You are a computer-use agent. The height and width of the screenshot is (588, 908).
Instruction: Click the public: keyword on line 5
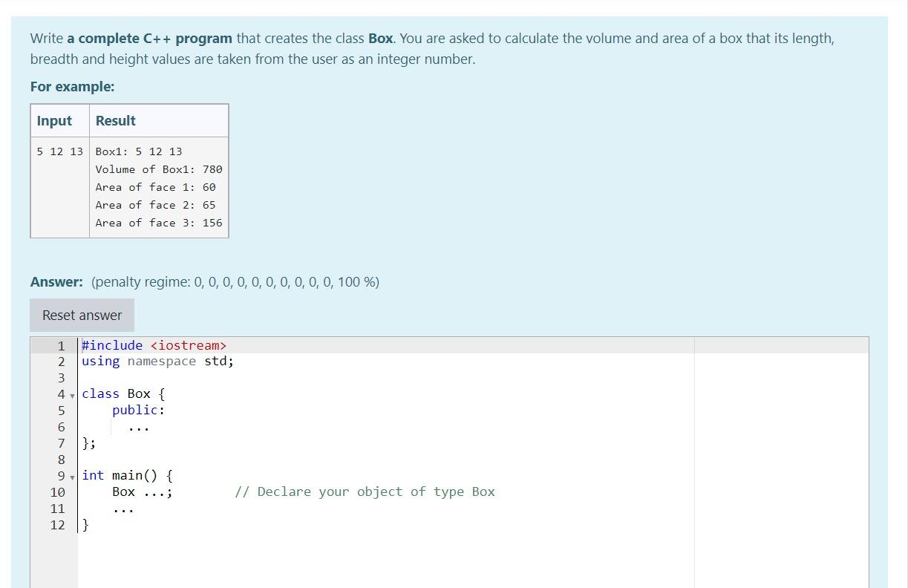137,410
